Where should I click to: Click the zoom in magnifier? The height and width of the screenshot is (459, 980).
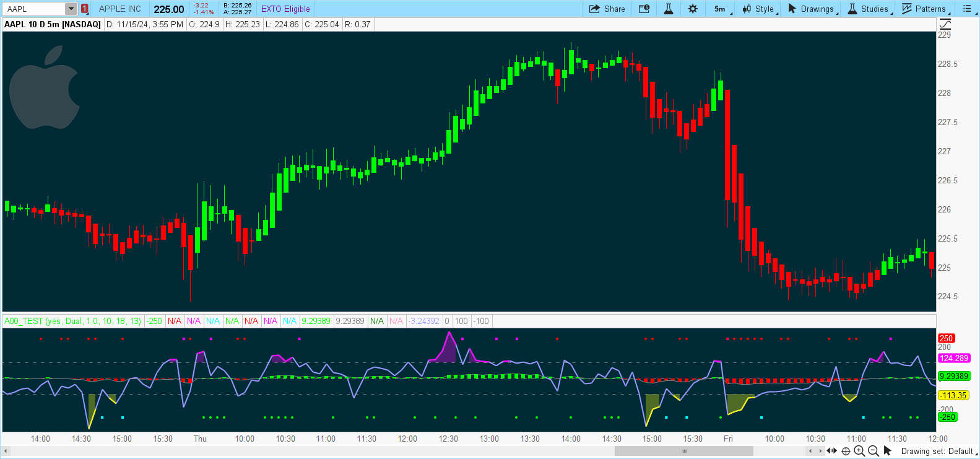click(x=859, y=451)
